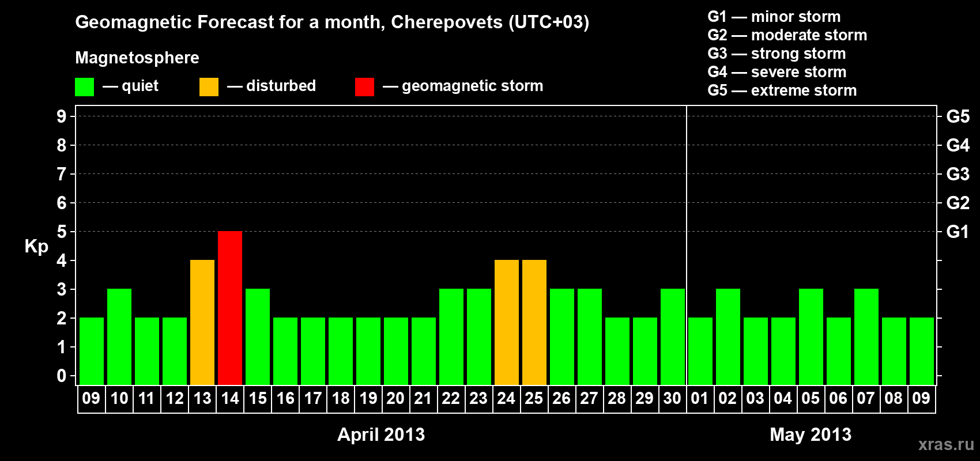The width and height of the screenshot is (980, 461).
Task: Click date cell '14' in April
Action: point(230,399)
